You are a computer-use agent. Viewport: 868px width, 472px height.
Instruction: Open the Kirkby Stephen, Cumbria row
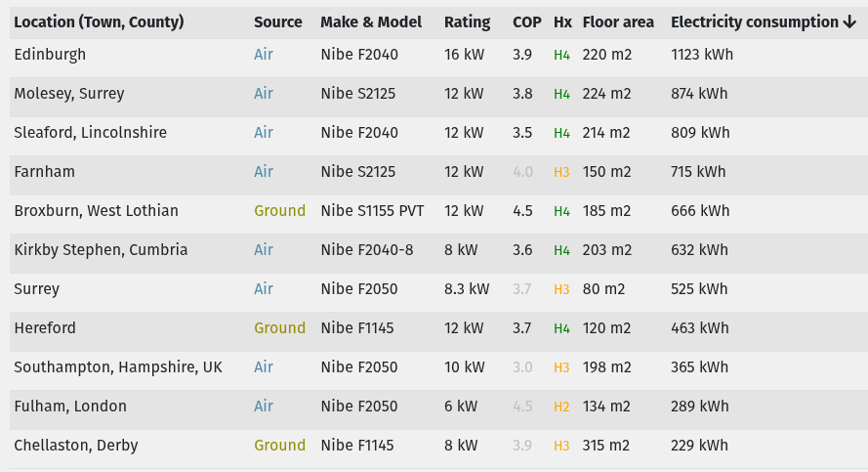click(101, 250)
